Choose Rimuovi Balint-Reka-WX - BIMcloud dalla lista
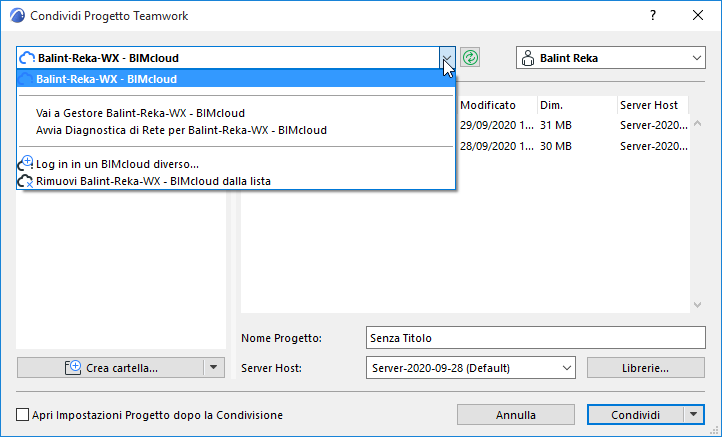This screenshot has width=722, height=437. pyautogui.click(x=236, y=181)
